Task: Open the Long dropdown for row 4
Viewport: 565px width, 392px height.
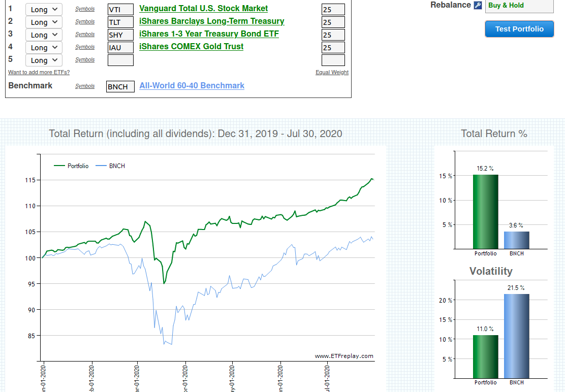Action: tap(44, 48)
